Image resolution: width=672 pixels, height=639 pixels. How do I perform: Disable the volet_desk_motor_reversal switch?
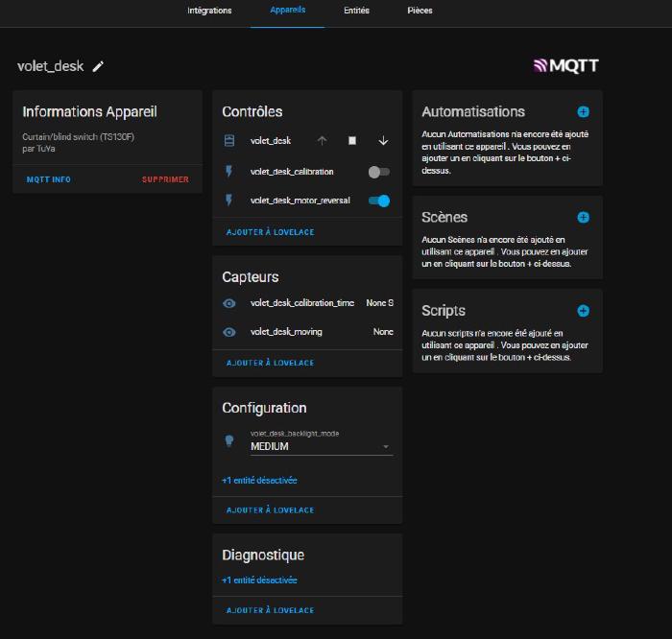pyautogui.click(x=378, y=201)
